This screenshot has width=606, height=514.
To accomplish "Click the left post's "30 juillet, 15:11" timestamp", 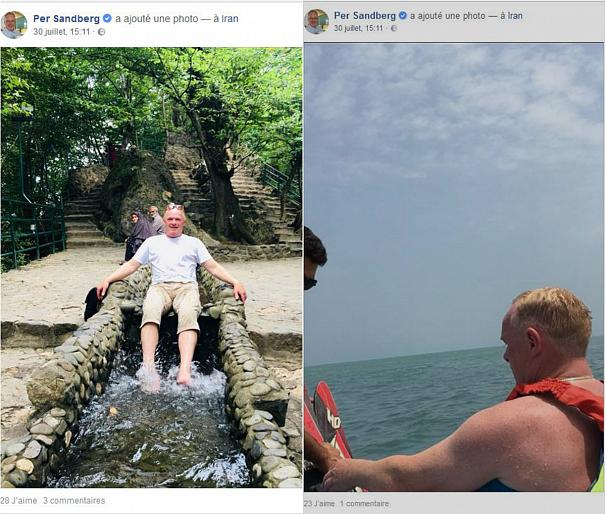I will (x=62, y=32).
